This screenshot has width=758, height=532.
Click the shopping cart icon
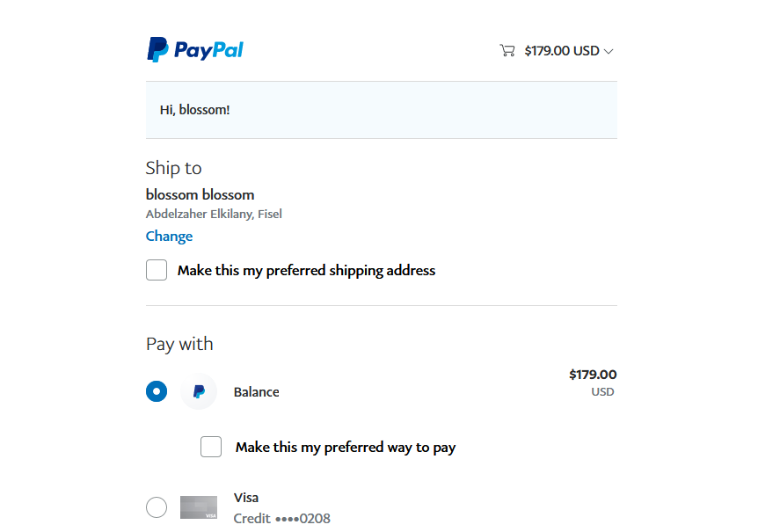point(507,51)
